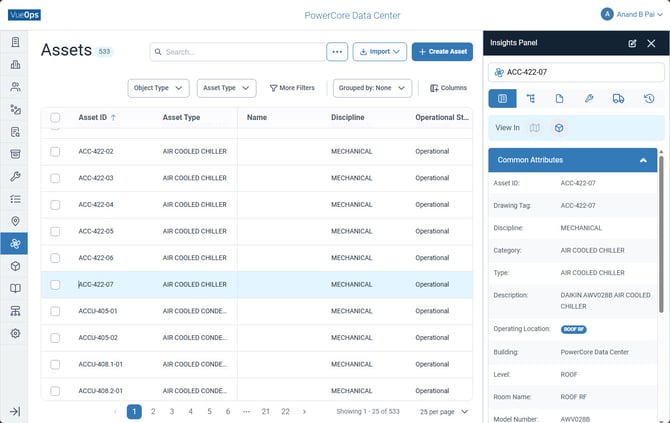Click the ROOF RF operating location tag

pos(573,329)
